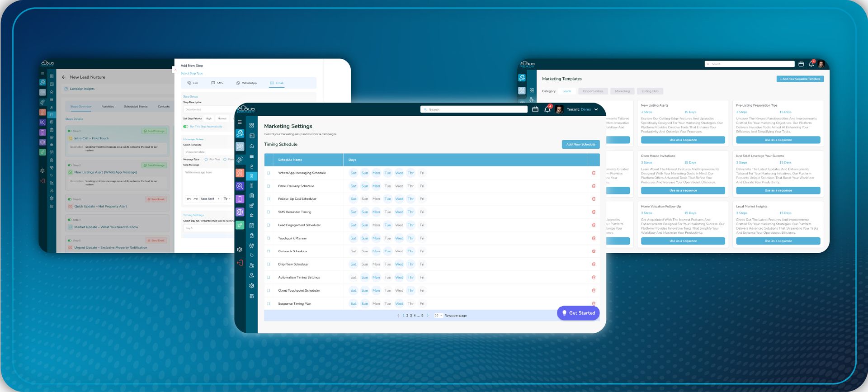Viewport: 868px width, 392px height.
Task: Open the hamburger menu in Marketing Settings
Action: (x=240, y=122)
